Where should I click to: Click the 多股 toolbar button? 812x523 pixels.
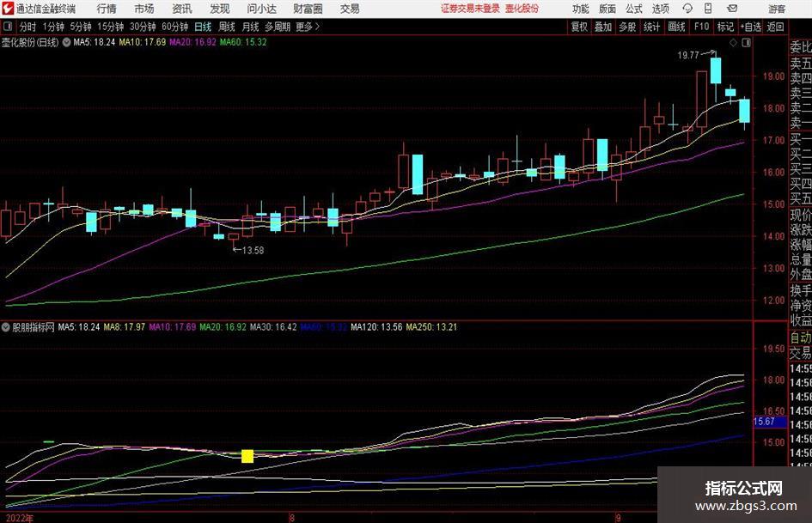pyautogui.click(x=627, y=27)
